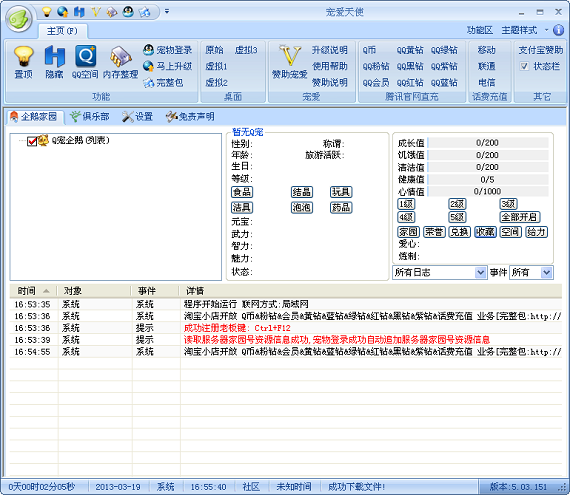Click the 玩具 button
The width and height of the screenshot is (570, 495).
[x=341, y=192]
